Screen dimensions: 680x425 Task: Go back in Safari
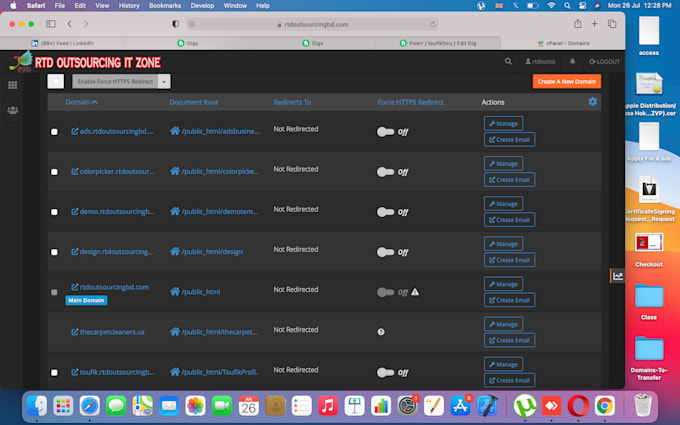point(69,24)
